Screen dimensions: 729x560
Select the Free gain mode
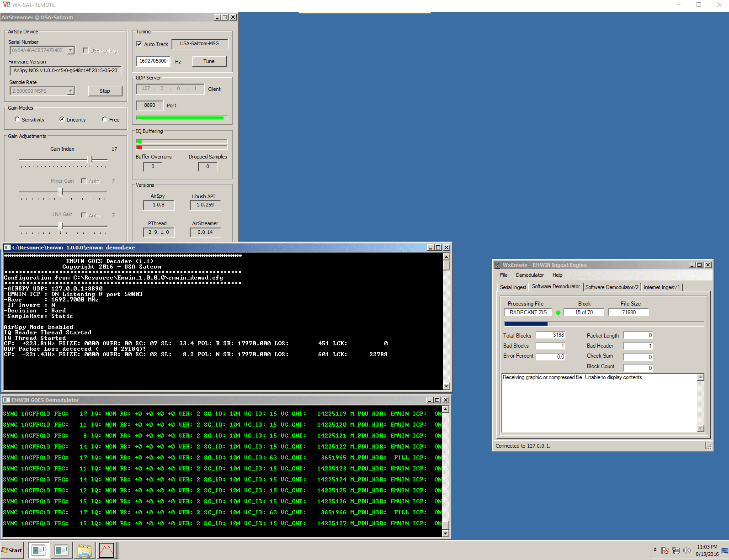(105, 120)
